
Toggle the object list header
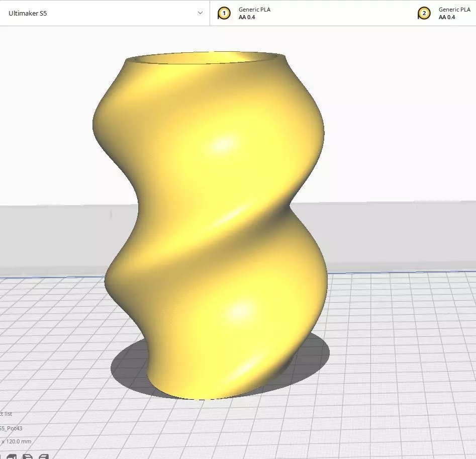[6, 414]
